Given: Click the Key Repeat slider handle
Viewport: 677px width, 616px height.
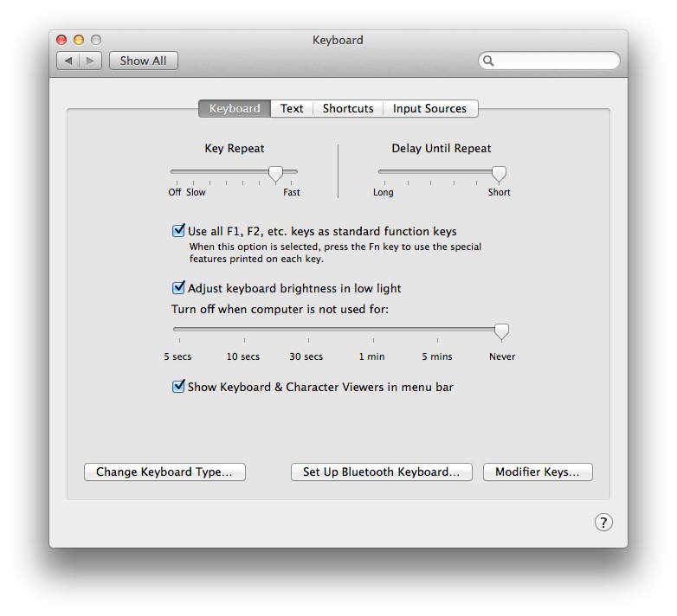Looking at the screenshot, I should (275, 174).
